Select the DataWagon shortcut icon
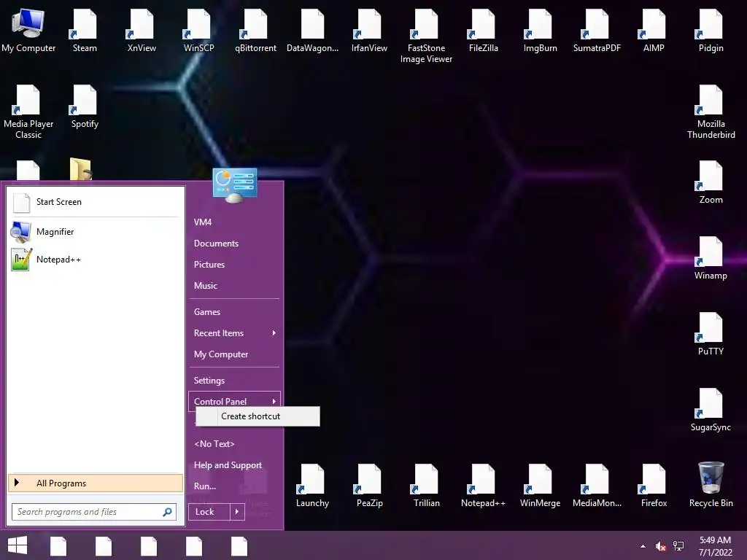 (312, 31)
